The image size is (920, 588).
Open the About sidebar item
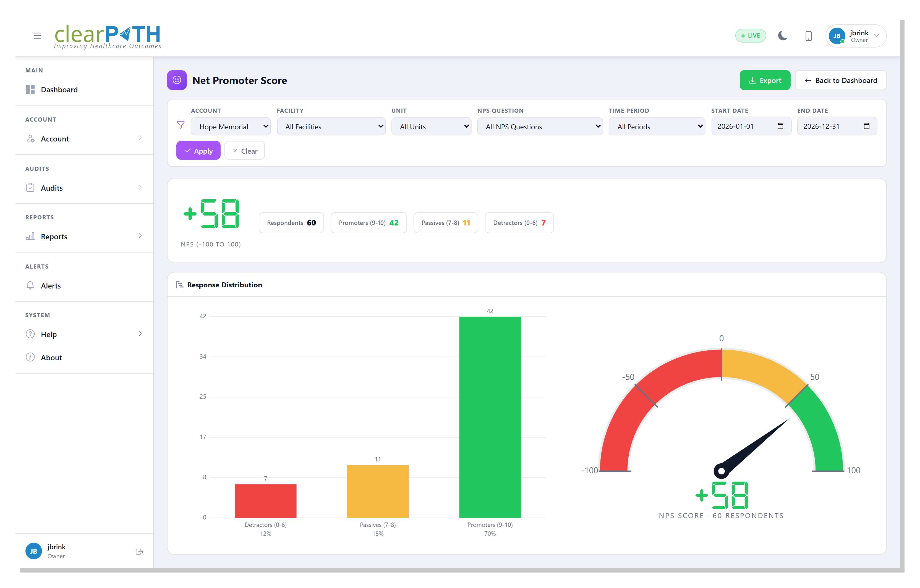pos(84,357)
